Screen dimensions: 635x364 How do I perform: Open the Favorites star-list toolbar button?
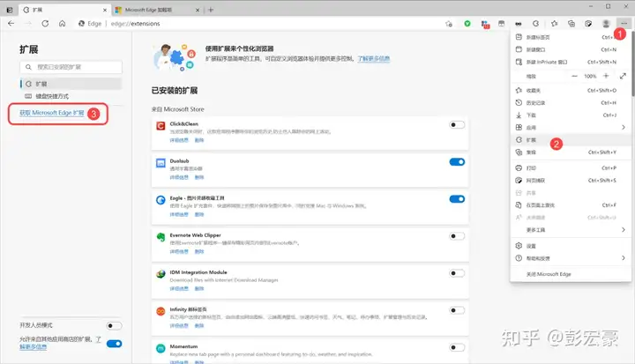point(555,24)
